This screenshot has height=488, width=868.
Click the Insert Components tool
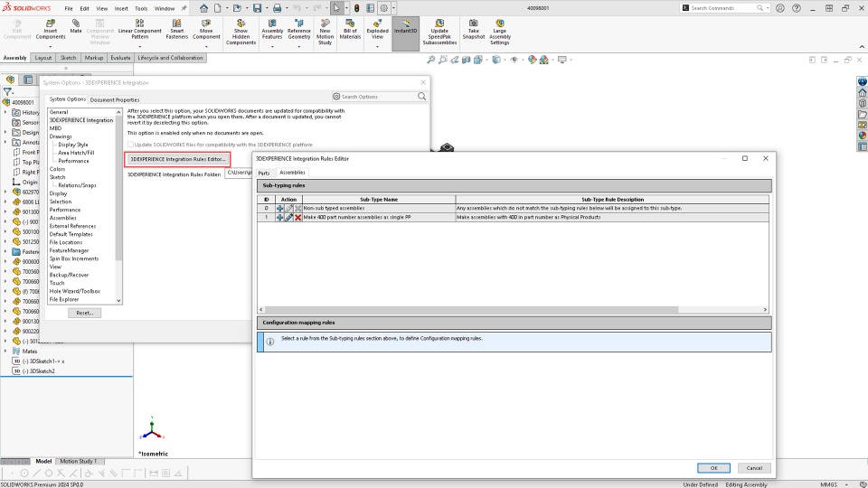tap(51, 29)
